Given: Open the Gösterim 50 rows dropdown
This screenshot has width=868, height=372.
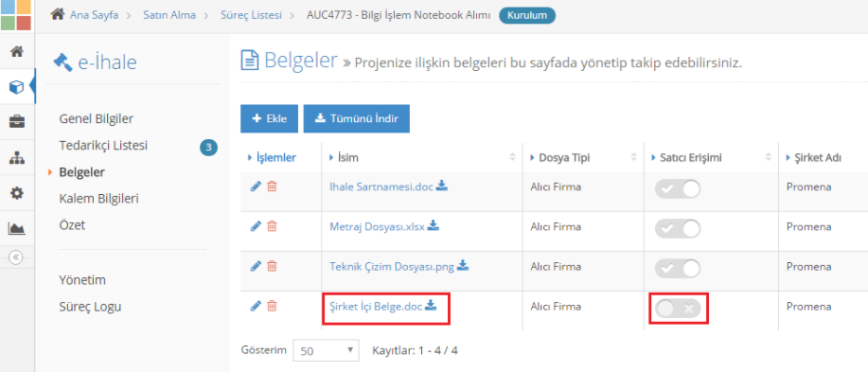Looking at the screenshot, I should tap(326, 350).
